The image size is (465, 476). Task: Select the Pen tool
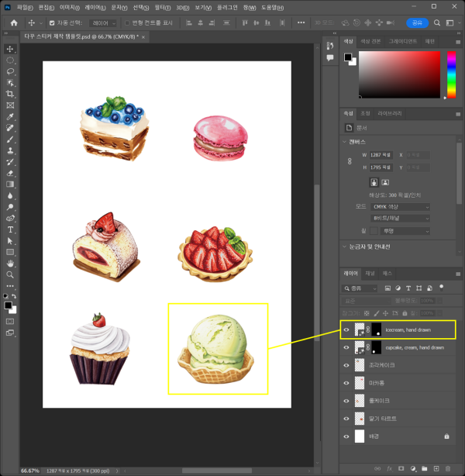pos(10,219)
